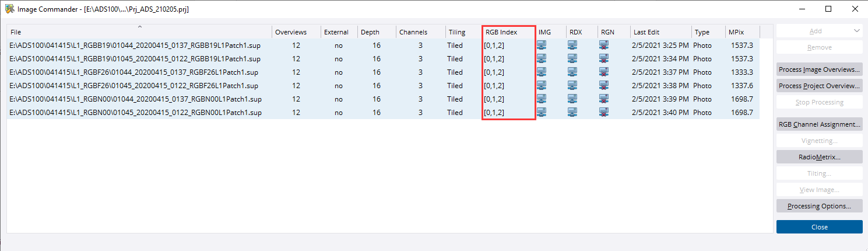Click IMG icon for RGBN00 01045 image row
The width and height of the screenshot is (868, 251).
(542, 113)
